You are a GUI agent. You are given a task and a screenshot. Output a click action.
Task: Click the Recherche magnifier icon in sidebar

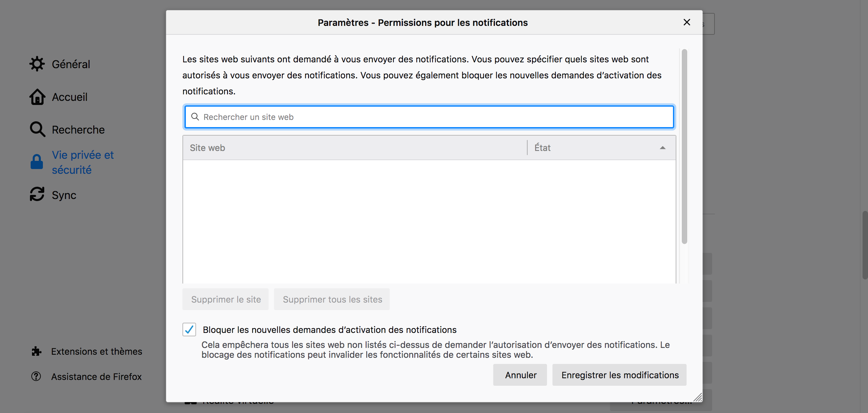pyautogui.click(x=37, y=129)
